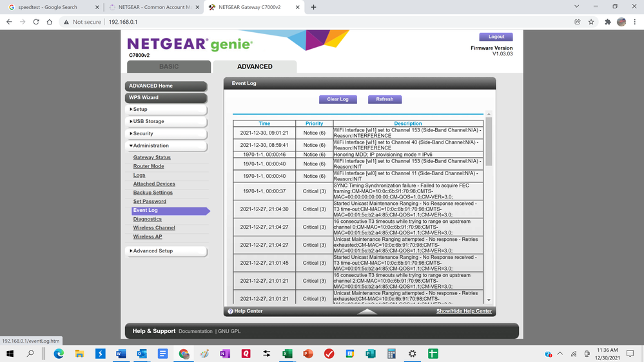Open Microsoft Publisher from the taskbar
Image resolution: width=644 pixels, height=362 pixels.
(371, 354)
